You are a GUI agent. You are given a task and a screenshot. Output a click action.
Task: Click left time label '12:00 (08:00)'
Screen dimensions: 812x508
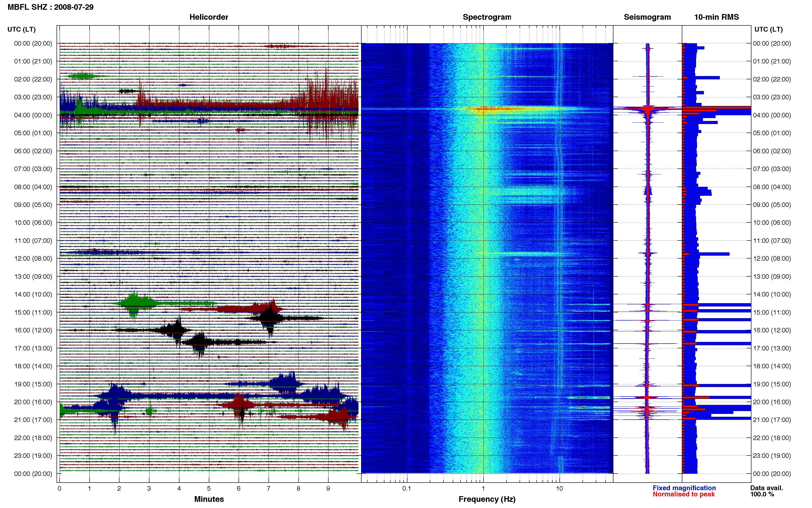tap(33, 259)
